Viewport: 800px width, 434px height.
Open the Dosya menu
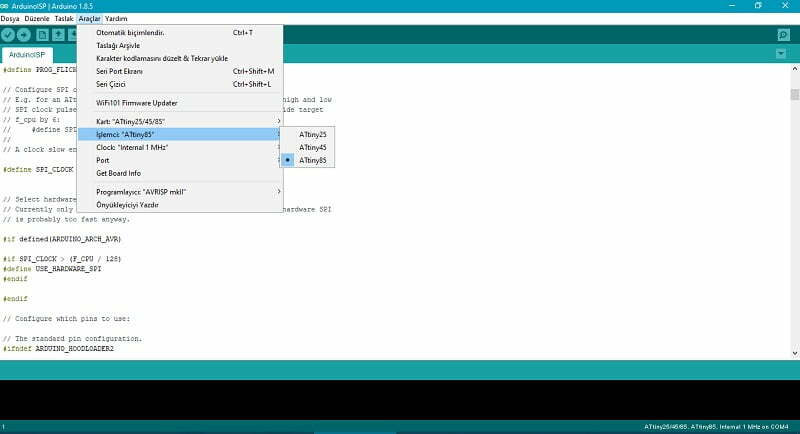point(10,18)
